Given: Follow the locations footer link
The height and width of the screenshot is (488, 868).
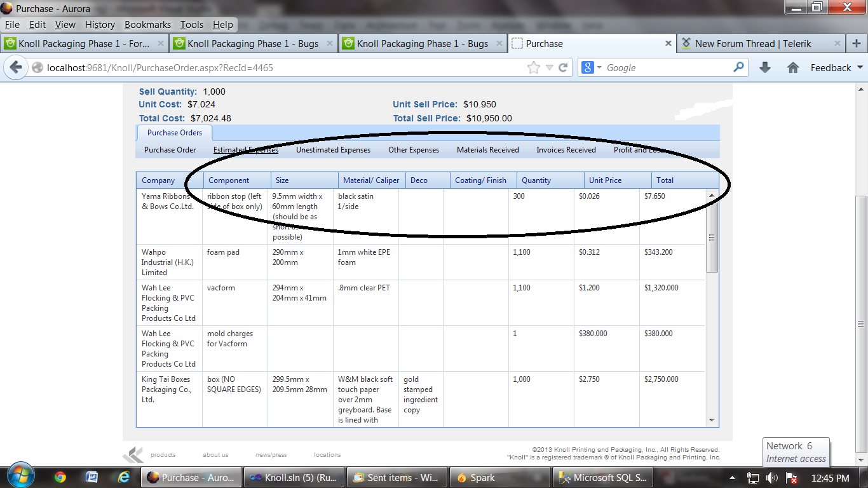Looking at the screenshot, I should (327, 455).
